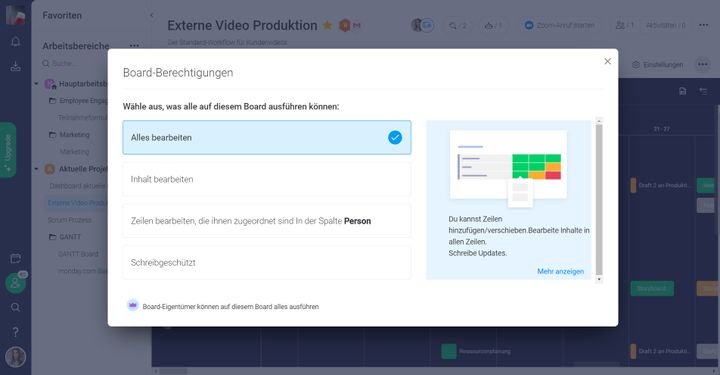The height and width of the screenshot is (375, 720).
Task: Open the board three-dots menu in header
Action: [703, 25]
